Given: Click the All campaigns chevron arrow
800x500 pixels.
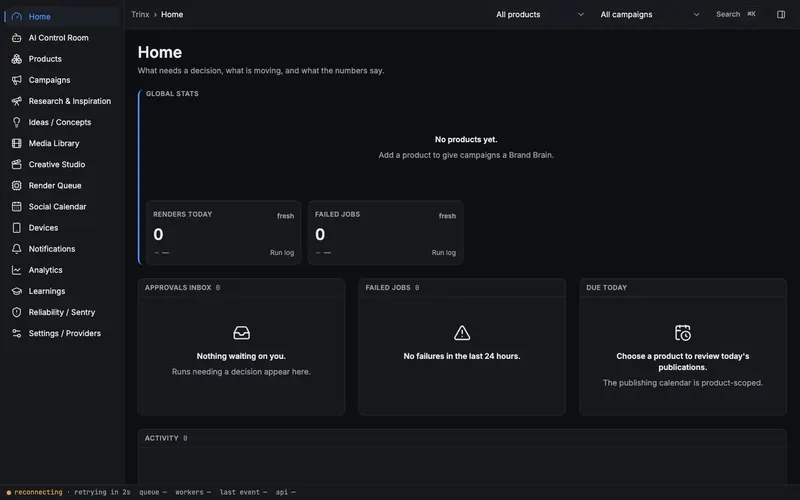Looking at the screenshot, I should point(696,14).
